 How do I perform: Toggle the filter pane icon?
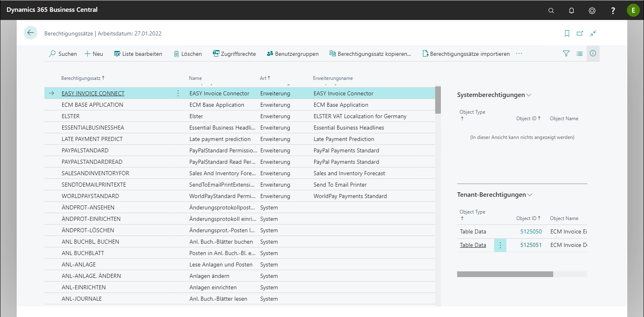click(566, 53)
